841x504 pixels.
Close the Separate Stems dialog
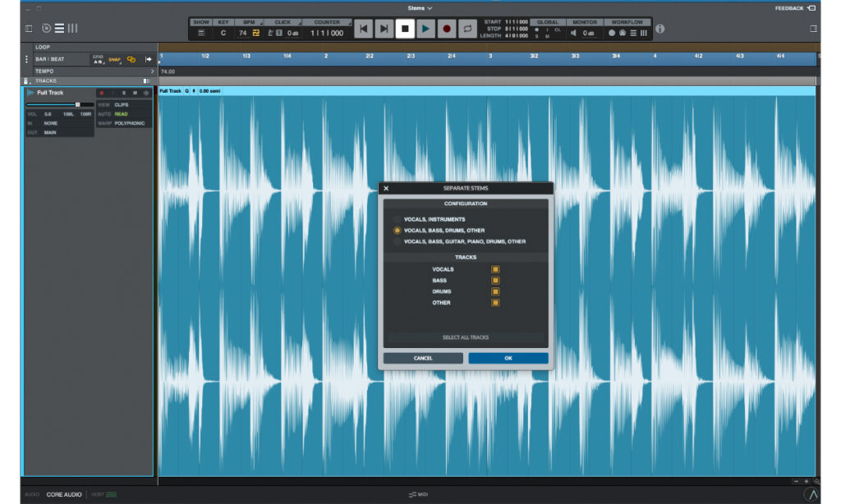[x=386, y=188]
